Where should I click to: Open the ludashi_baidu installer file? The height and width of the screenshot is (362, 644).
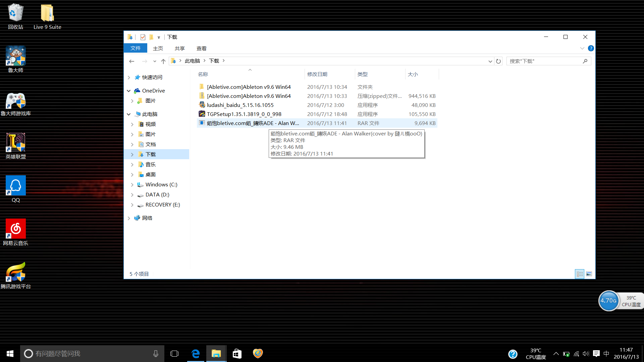(240, 105)
